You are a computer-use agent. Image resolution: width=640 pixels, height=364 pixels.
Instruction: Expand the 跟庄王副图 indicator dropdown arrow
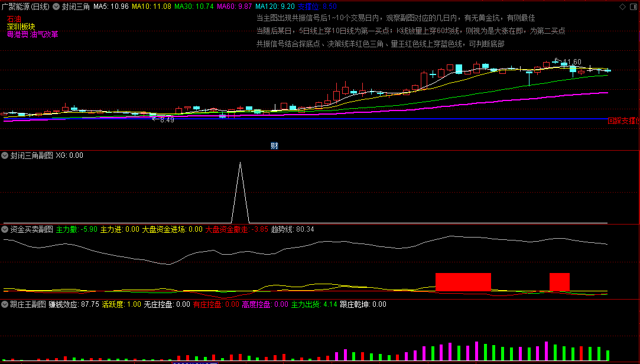[x=5, y=304]
